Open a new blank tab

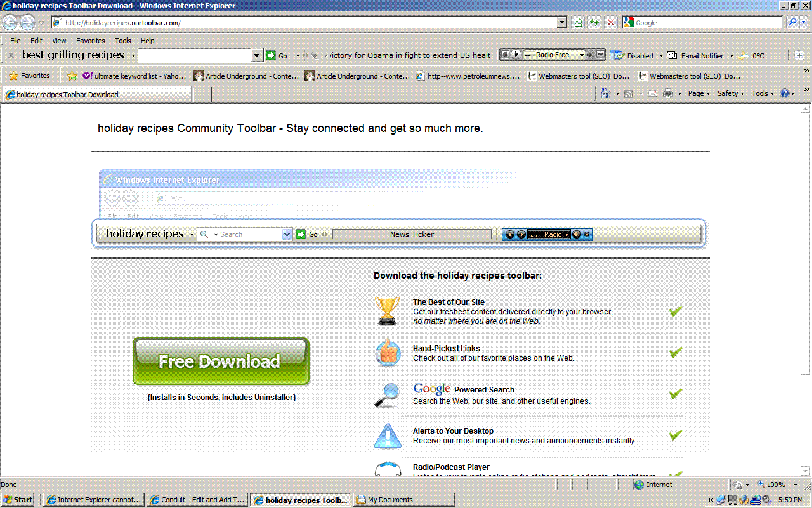point(202,95)
